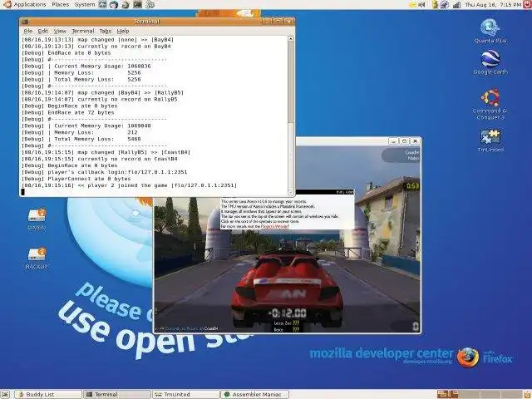The height and width of the screenshot is (399, 532).
Task: Click the clock showing Thu Aug 16, 7:15 PM
Action: (493, 4)
